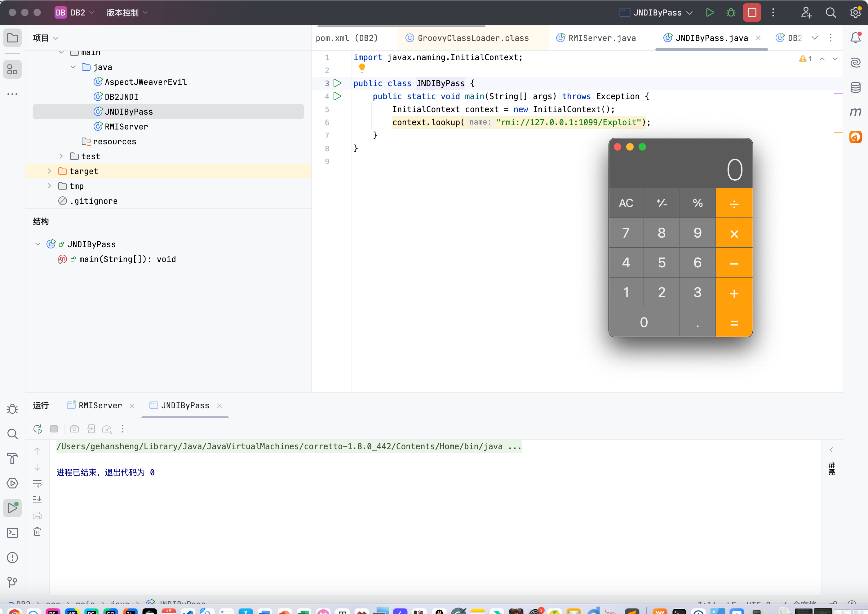Open Terminal tool window

12,533
